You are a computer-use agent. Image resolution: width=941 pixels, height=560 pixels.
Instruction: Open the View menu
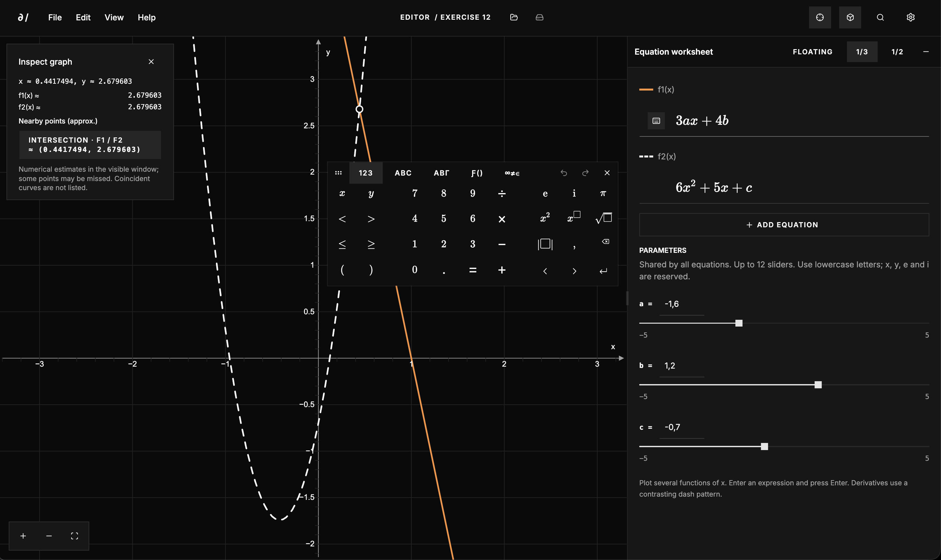(x=114, y=17)
